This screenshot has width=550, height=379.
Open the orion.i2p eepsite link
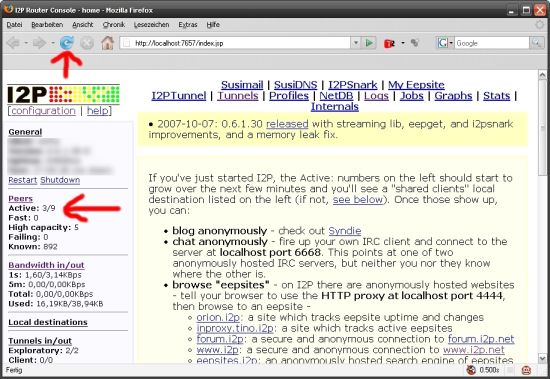[218, 318]
